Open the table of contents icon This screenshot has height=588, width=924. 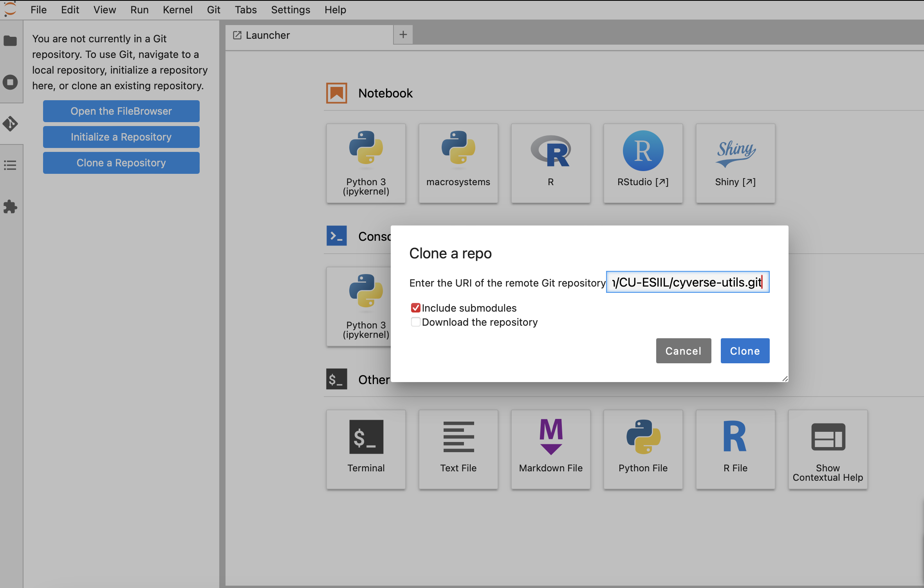click(x=10, y=165)
